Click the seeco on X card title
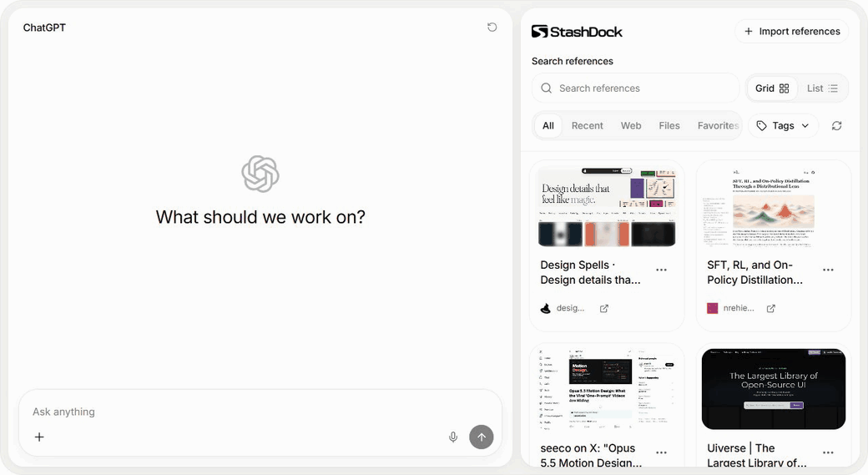Screen dimensions: 868x475 point(591,455)
